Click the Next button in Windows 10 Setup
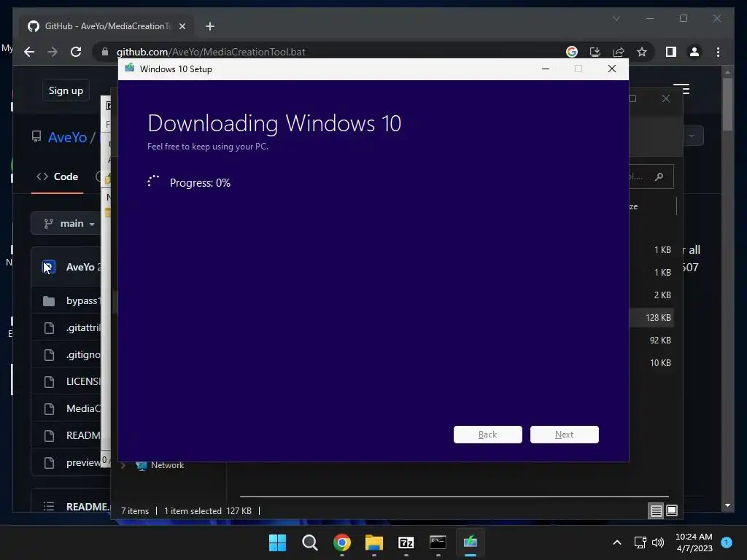The image size is (747, 560). 564,435
